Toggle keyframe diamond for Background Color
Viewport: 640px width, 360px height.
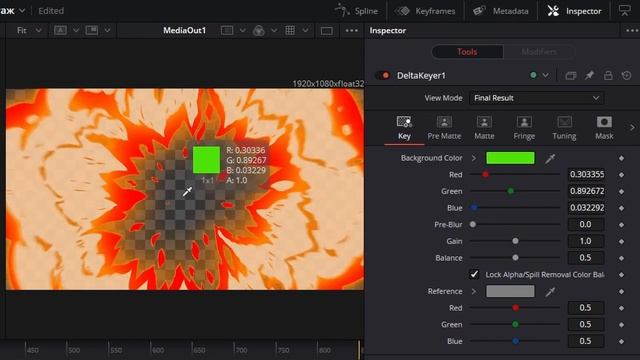pos(622,158)
